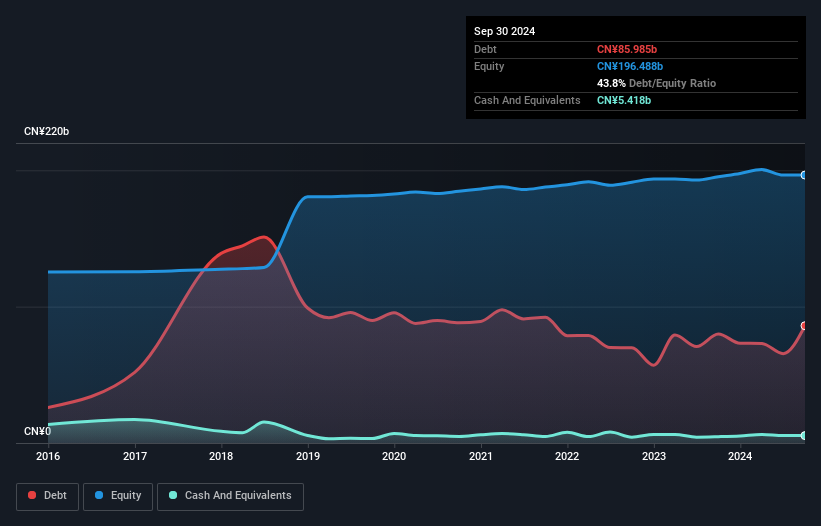821x526 pixels.
Task: Click the Debt label in tooltip
Action: [485, 49]
